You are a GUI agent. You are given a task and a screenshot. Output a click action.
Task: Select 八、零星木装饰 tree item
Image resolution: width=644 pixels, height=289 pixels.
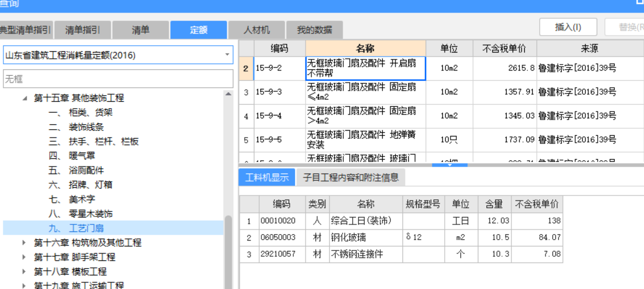[80, 214]
